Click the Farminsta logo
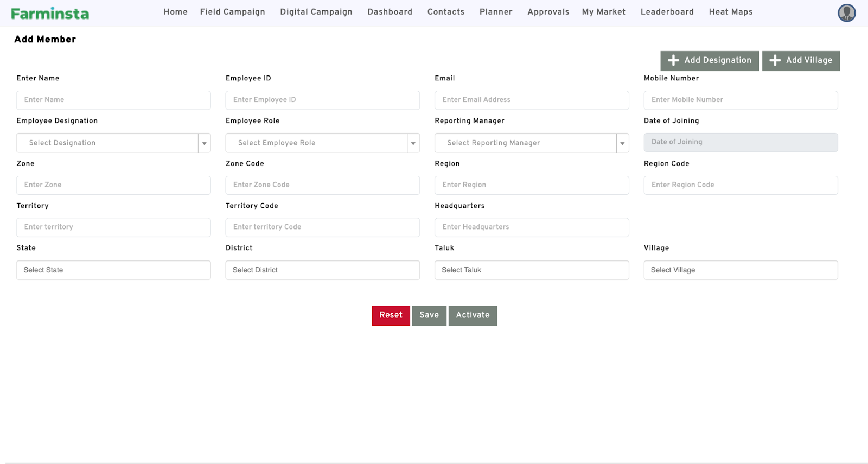 (50, 14)
